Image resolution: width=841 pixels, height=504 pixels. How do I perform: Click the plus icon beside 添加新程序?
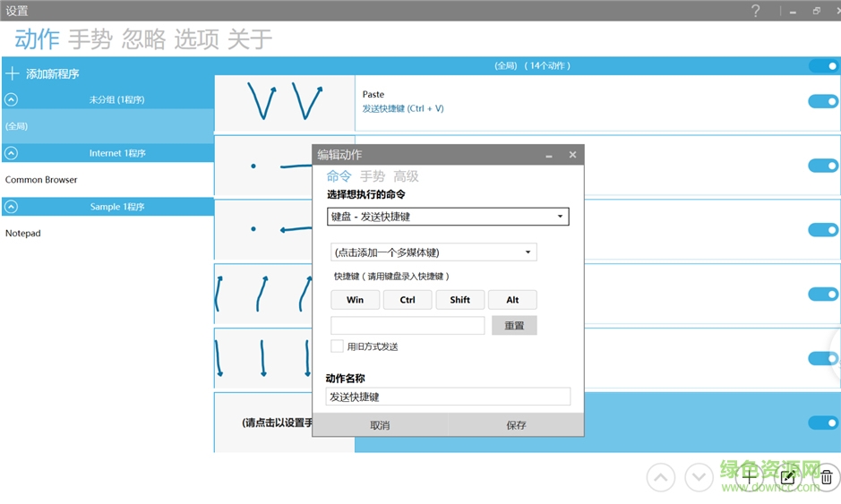[x=13, y=73]
